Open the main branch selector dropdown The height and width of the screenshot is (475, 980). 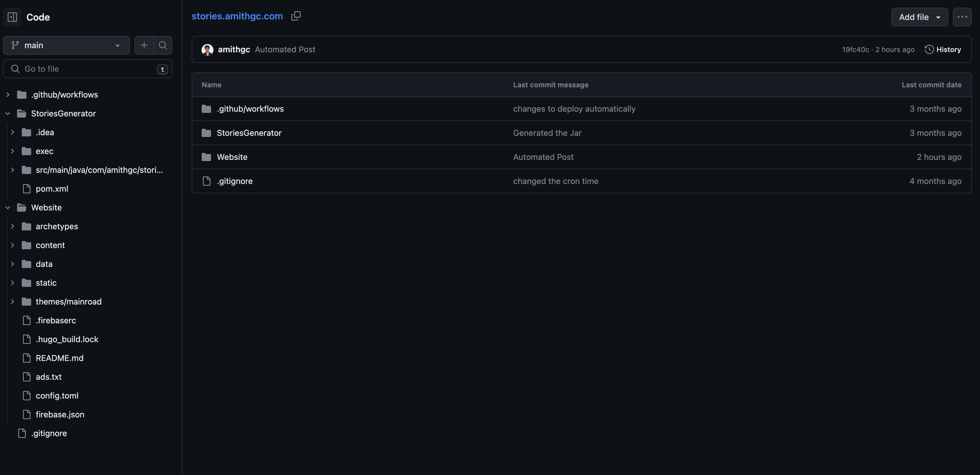pyautogui.click(x=66, y=45)
